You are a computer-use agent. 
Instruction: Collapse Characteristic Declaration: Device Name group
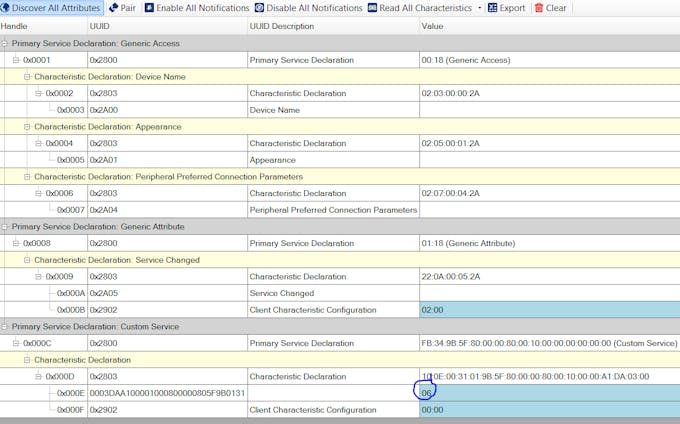pyautogui.click(x=27, y=77)
